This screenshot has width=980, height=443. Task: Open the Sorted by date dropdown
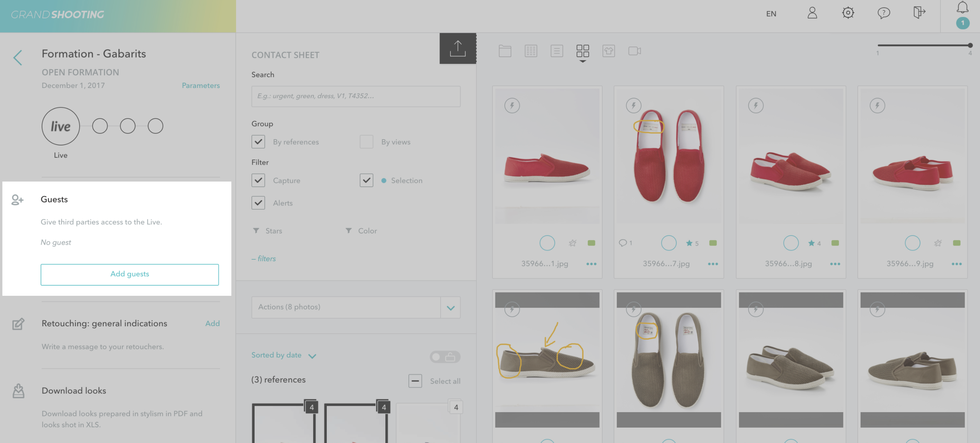(283, 355)
